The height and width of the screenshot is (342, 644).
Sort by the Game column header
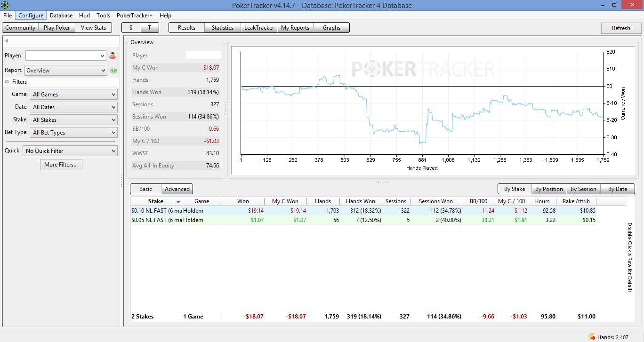[202, 201]
